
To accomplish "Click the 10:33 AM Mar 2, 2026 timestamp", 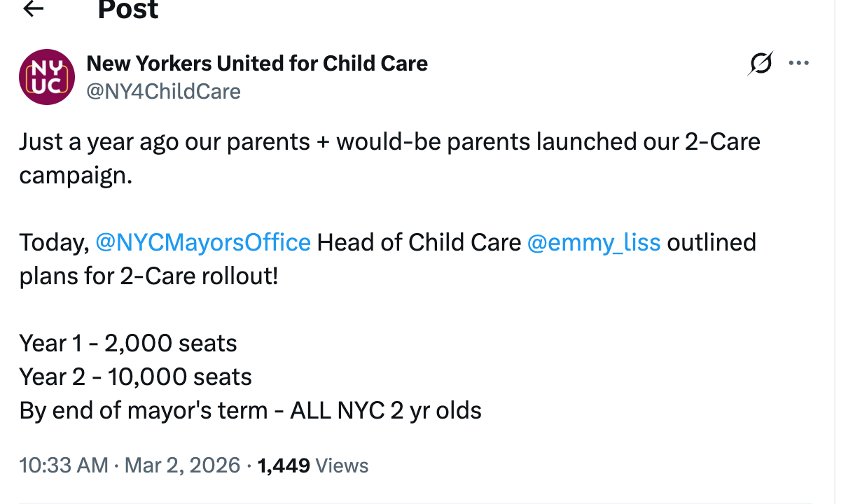I will 130,465.
